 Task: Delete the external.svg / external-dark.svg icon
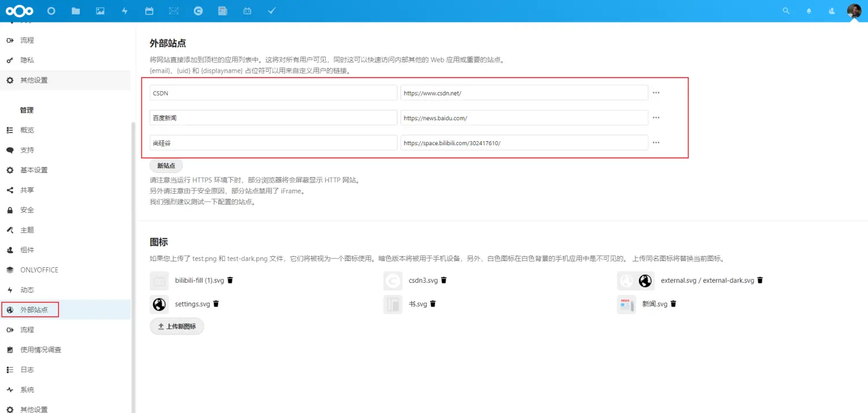[x=760, y=280]
